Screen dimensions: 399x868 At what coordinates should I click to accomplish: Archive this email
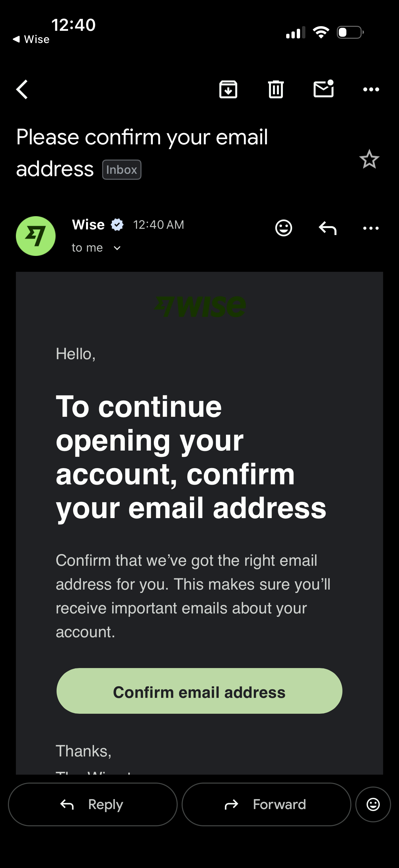click(228, 90)
